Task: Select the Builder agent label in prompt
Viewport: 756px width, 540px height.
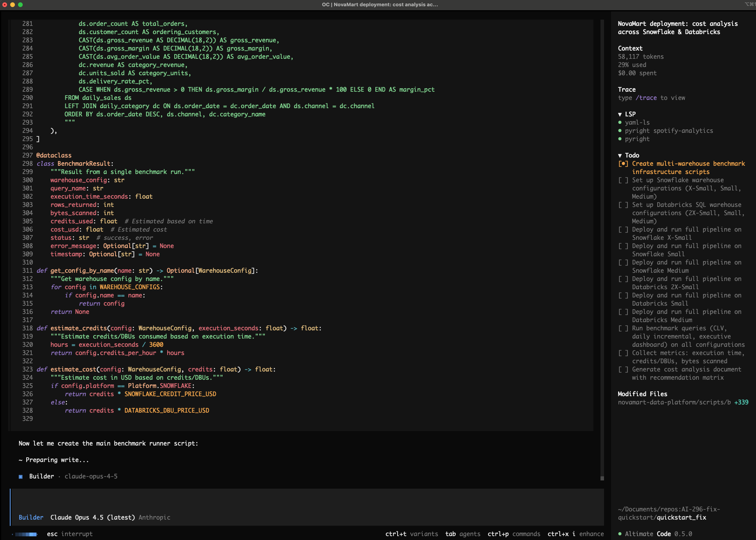Action: tap(31, 517)
